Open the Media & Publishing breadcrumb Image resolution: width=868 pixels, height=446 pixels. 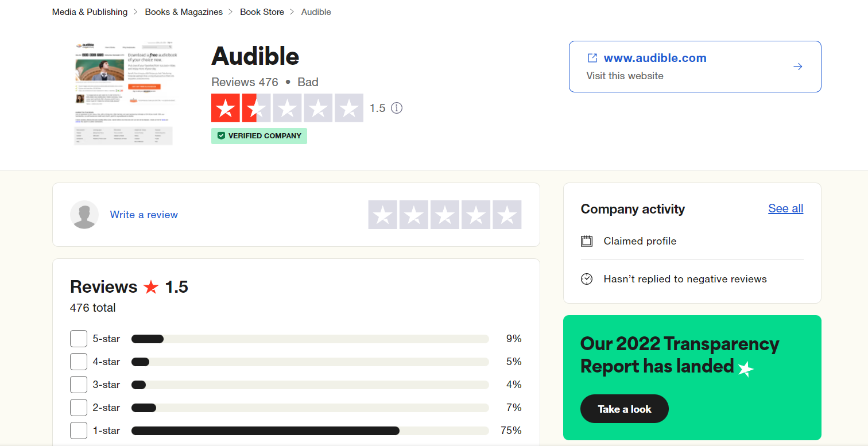coord(90,12)
